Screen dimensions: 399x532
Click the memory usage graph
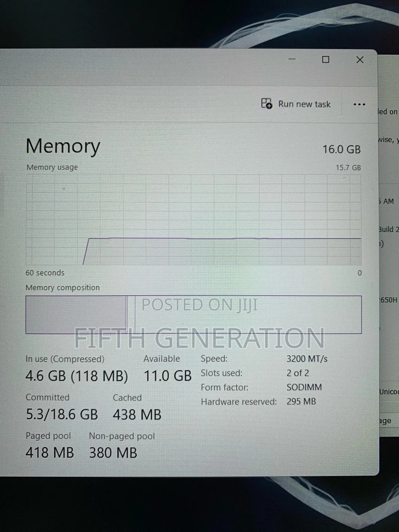(x=193, y=220)
